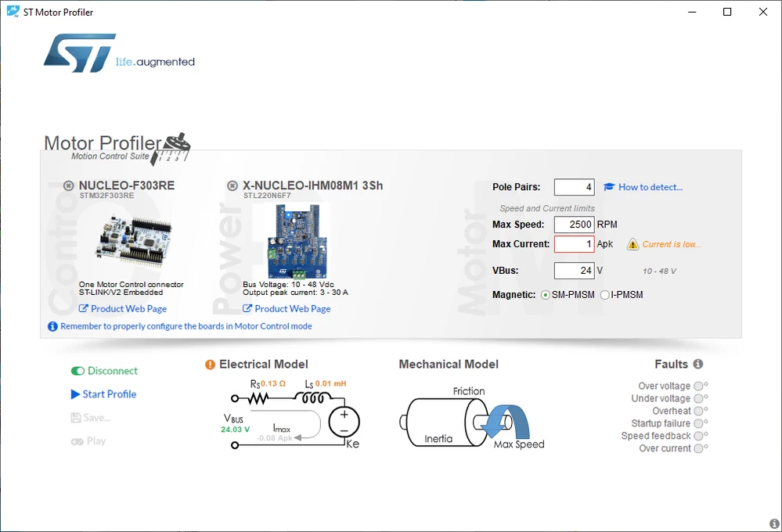The width and height of the screenshot is (782, 532).
Task: Click the Rs 0.13 Ω value
Action: [273, 383]
